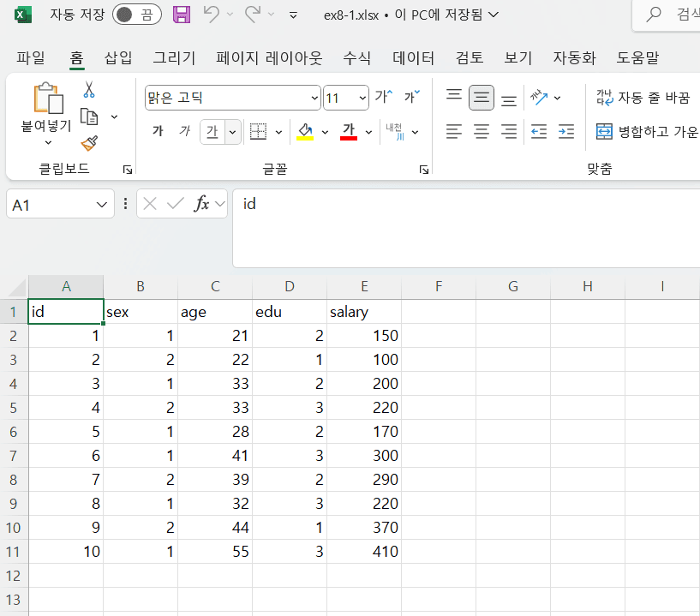Toggle bold formatting
The height and width of the screenshot is (616, 700).
[158, 132]
